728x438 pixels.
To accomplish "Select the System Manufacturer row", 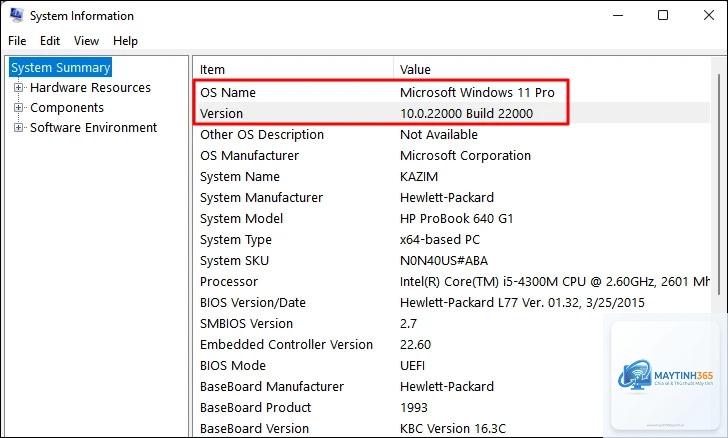I will (x=452, y=197).
